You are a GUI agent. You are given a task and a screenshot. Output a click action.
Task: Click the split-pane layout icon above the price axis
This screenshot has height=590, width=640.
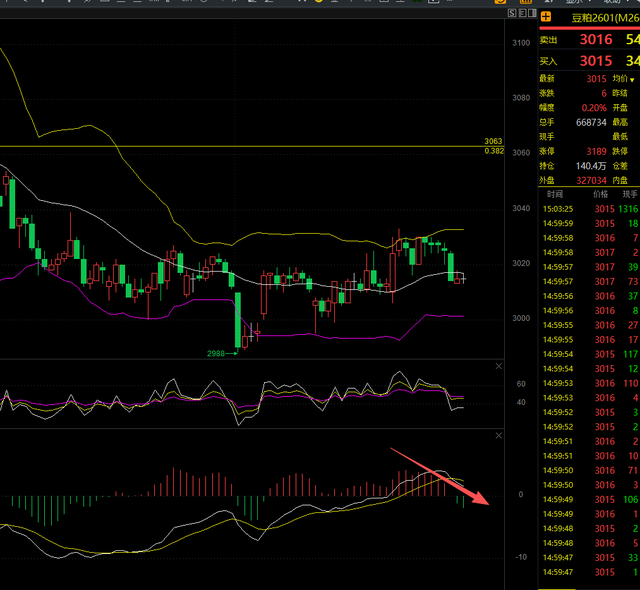(x=532, y=13)
